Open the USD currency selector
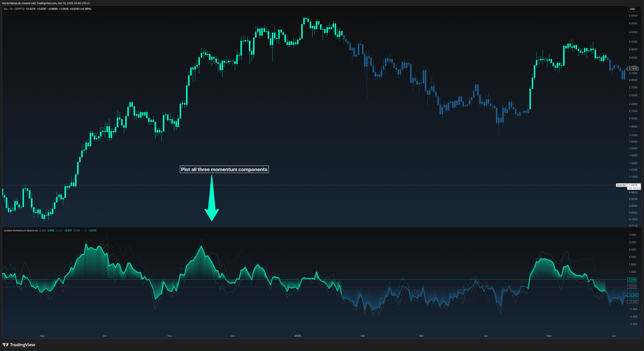 click(x=634, y=9)
